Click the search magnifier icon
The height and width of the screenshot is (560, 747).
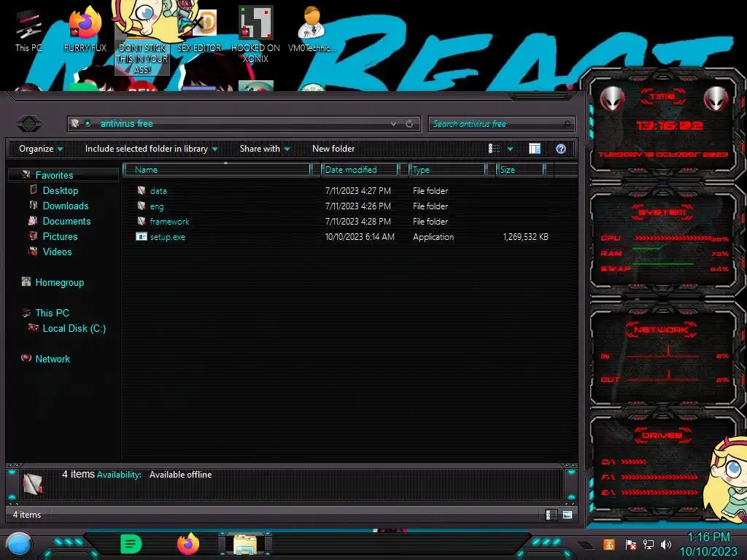coord(566,124)
